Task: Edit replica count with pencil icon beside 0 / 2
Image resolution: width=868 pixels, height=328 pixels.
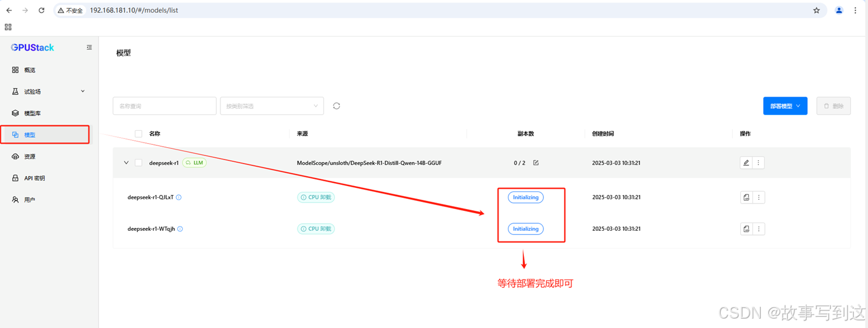Action: (x=536, y=163)
